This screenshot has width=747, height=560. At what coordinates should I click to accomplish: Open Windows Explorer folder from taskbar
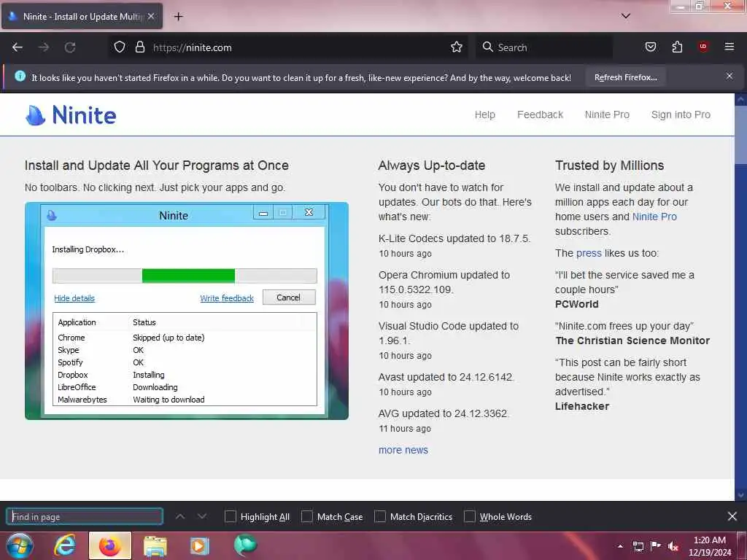coord(155,546)
